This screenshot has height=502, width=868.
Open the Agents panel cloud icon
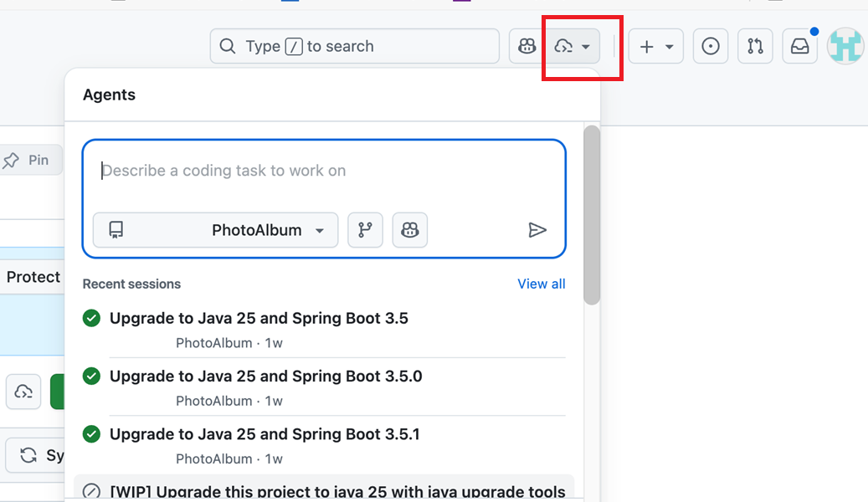(x=564, y=47)
